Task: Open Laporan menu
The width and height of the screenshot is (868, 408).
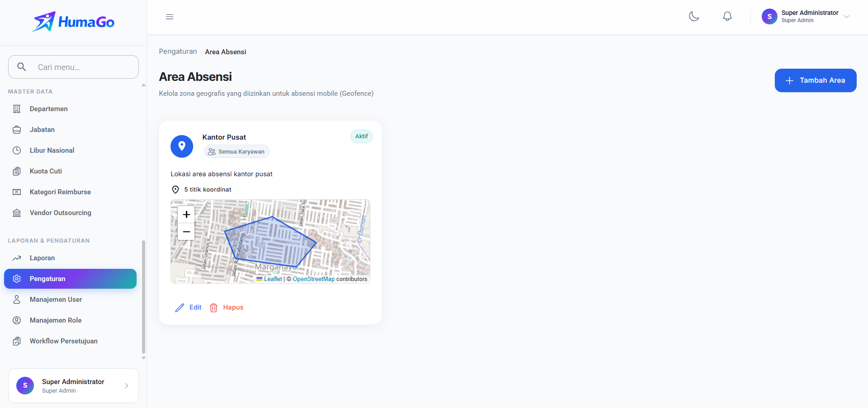Action: 70,258
